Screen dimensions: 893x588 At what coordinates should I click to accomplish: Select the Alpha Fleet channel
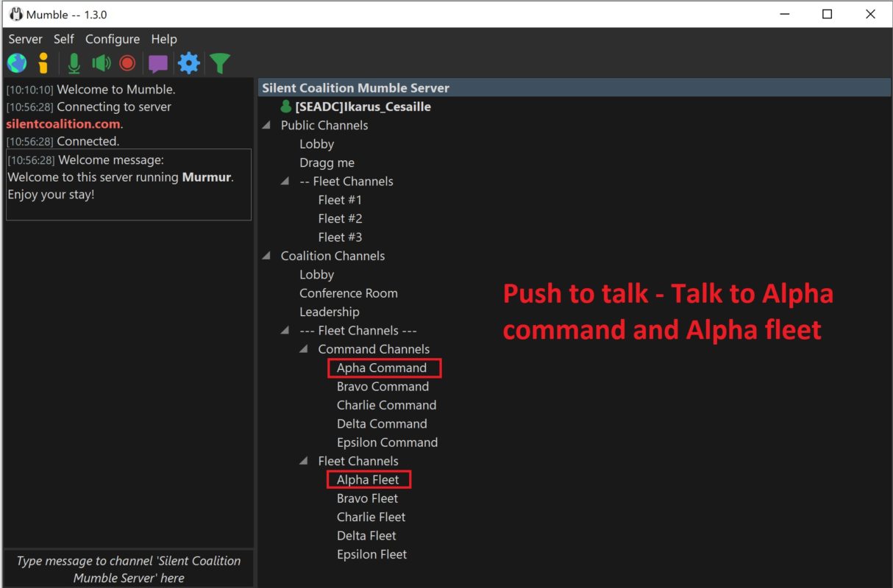coord(368,480)
